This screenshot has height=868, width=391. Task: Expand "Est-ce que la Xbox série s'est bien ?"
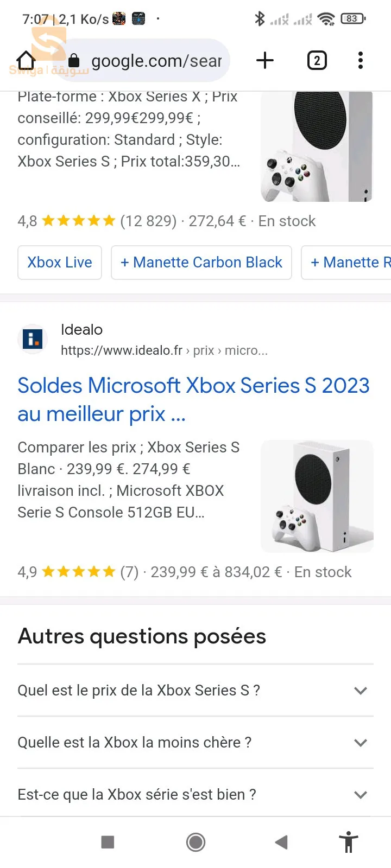tap(195, 794)
